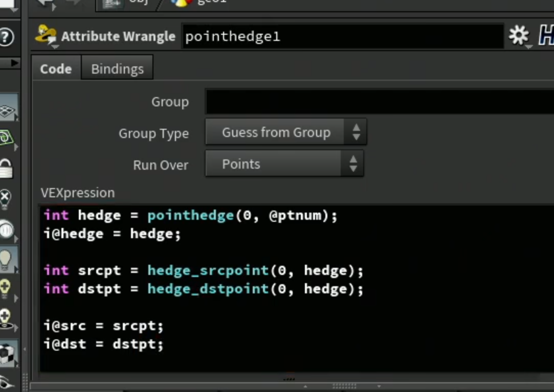
Task: Click the line i@hedge = hedge;
Action: pos(113,234)
